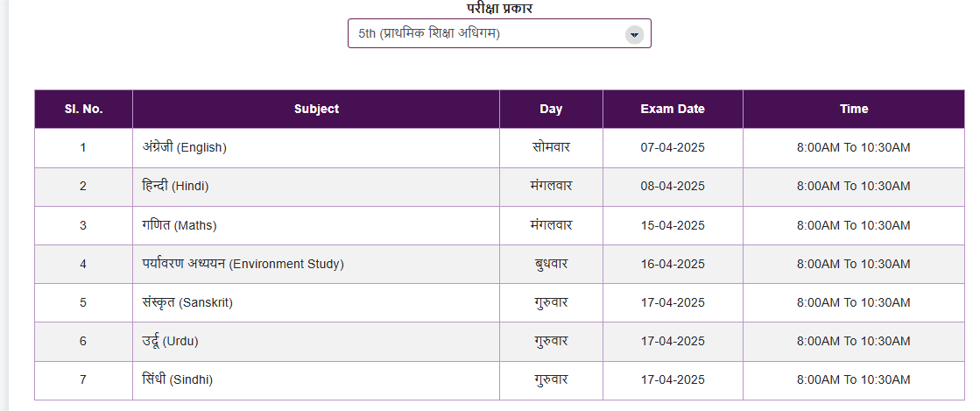The height and width of the screenshot is (411, 980).
Task: Click the Sl. No. column header
Action: coord(83,110)
